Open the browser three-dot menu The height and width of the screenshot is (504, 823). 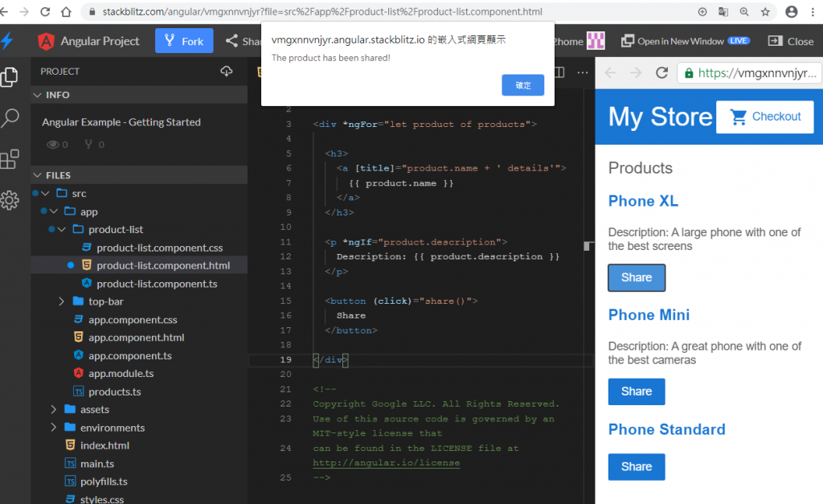(x=813, y=11)
